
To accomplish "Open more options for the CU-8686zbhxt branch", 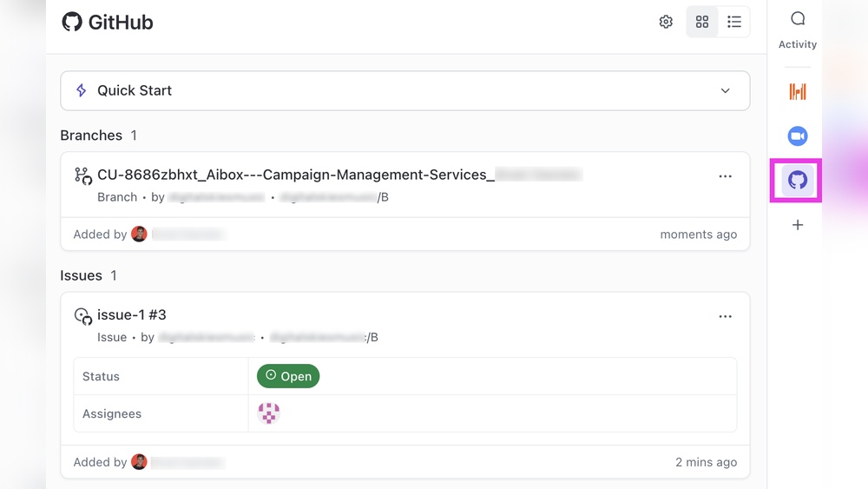I will 725,176.
